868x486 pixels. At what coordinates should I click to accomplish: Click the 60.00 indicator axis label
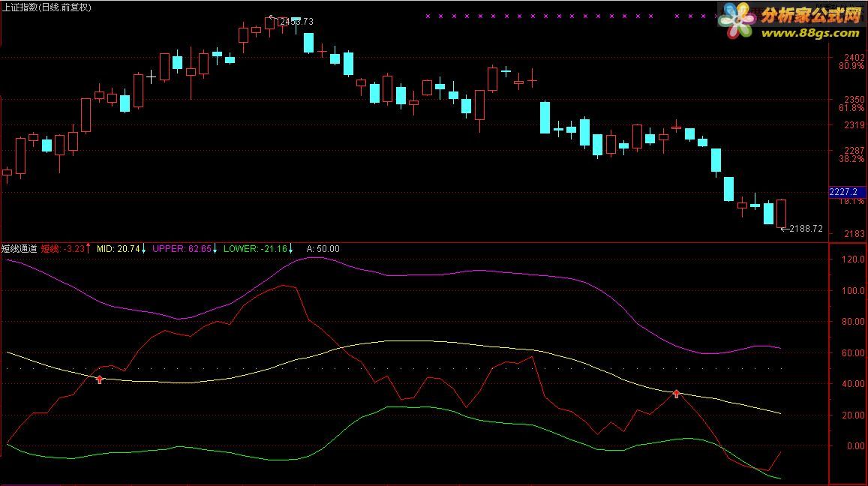[853, 352]
